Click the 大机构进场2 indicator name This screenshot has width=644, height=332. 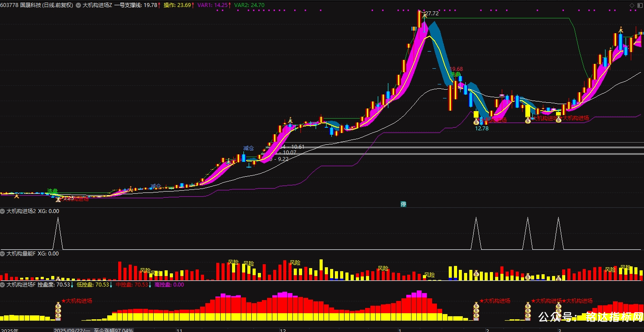click(21, 211)
